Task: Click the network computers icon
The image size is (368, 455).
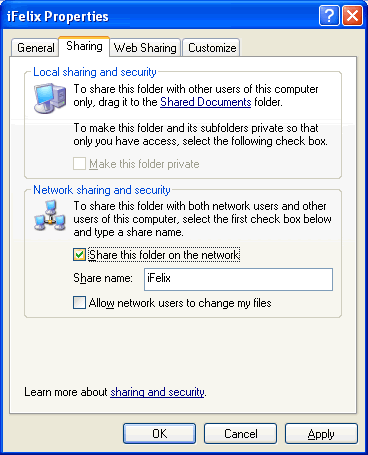Action: (50, 216)
